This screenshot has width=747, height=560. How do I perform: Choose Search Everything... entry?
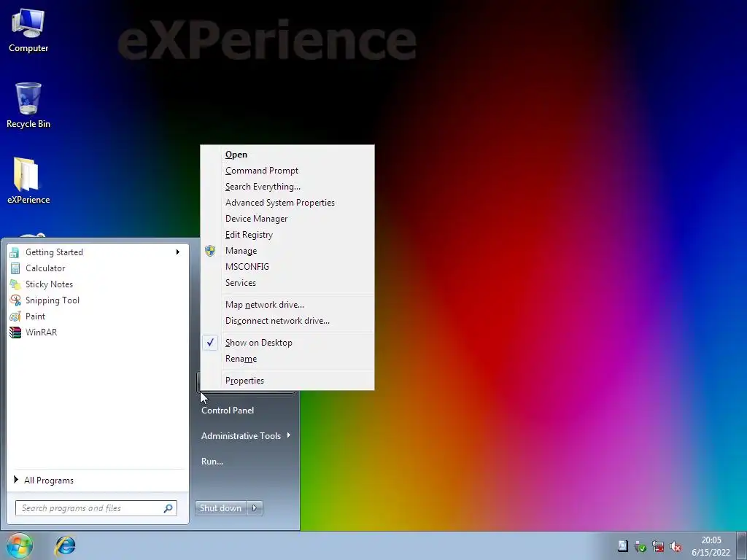287,187
